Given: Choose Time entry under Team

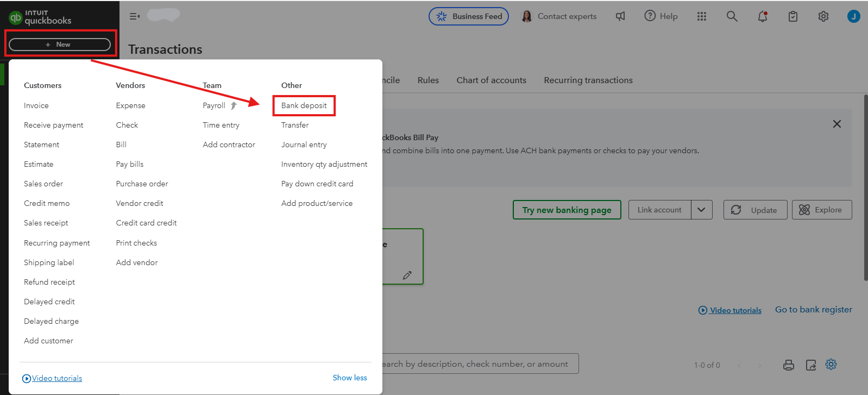Looking at the screenshot, I should coord(221,125).
